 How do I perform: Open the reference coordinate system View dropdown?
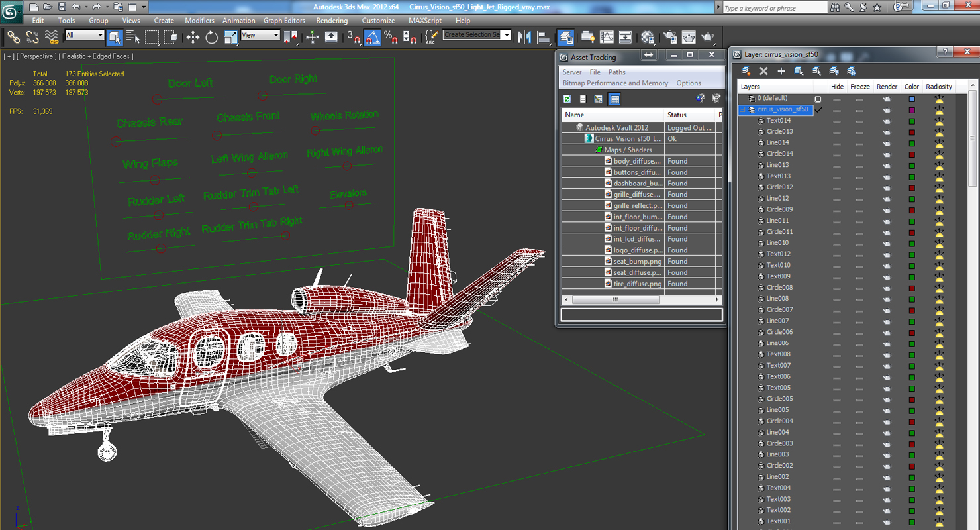click(260, 35)
